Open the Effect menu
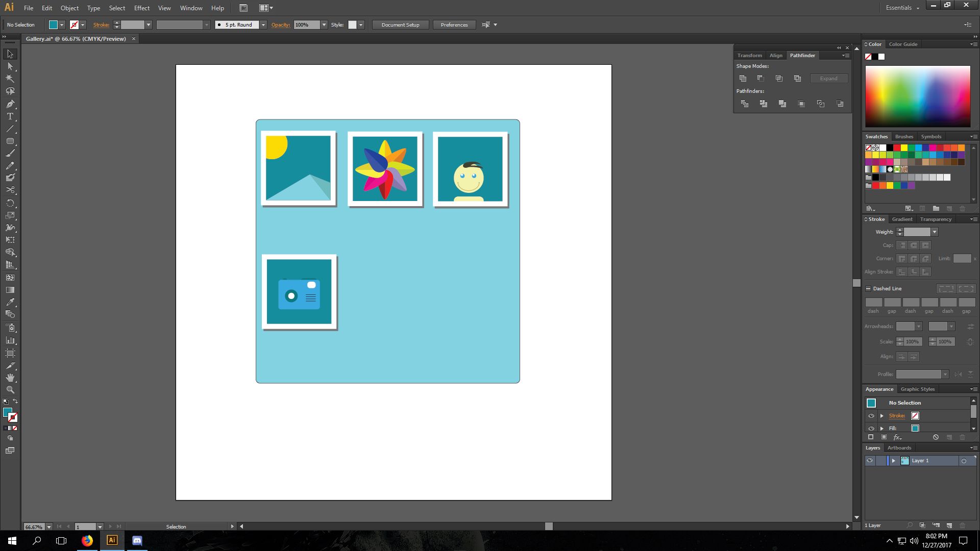The image size is (980, 551). click(x=141, y=8)
